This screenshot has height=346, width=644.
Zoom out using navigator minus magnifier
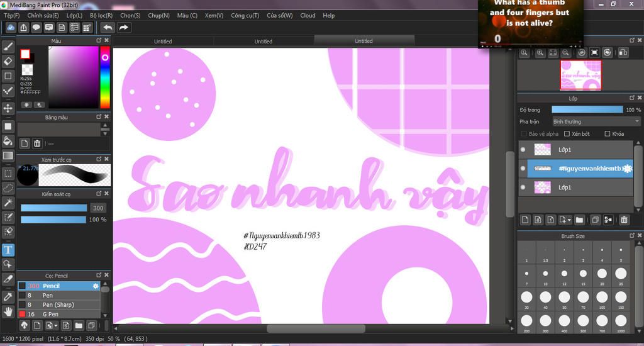(565, 53)
